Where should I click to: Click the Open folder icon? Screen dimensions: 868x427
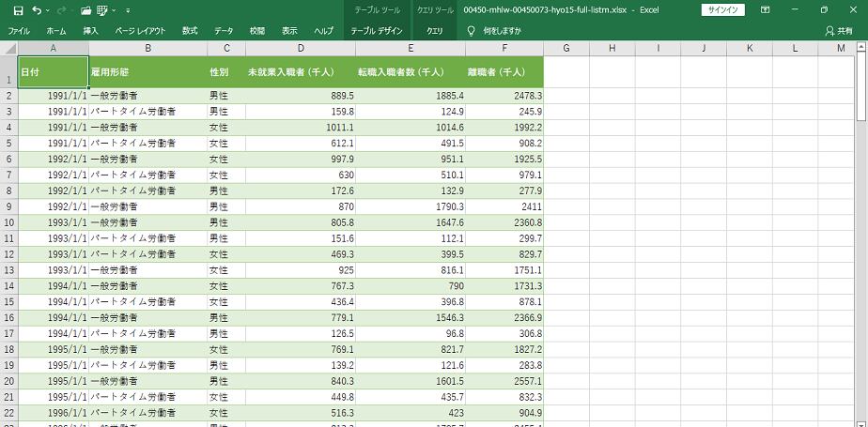[x=86, y=10]
